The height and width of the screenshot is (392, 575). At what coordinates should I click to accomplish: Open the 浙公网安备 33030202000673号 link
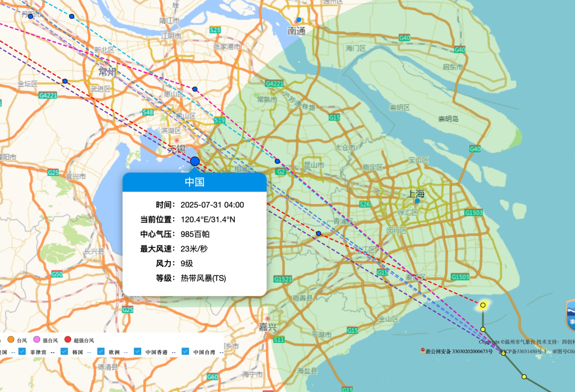tap(459, 352)
